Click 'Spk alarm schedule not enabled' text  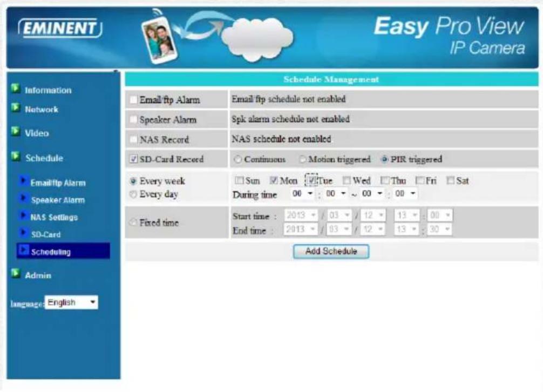pyautogui.click(x=290, y=119)
